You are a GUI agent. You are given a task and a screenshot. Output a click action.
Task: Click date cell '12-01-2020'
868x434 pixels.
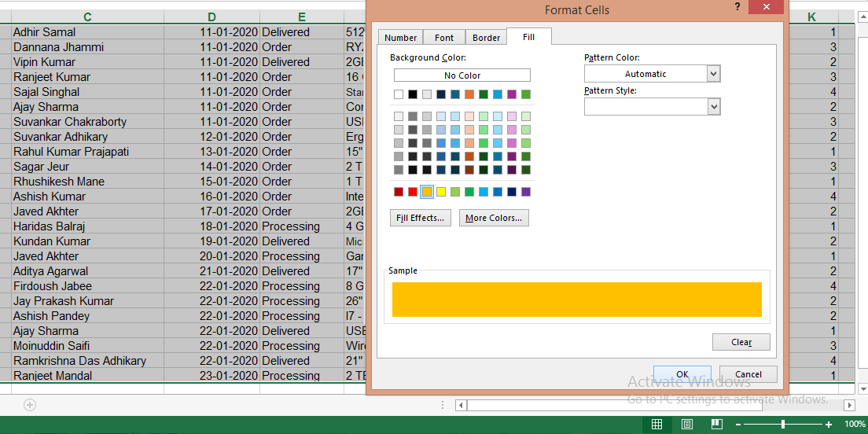212,137
